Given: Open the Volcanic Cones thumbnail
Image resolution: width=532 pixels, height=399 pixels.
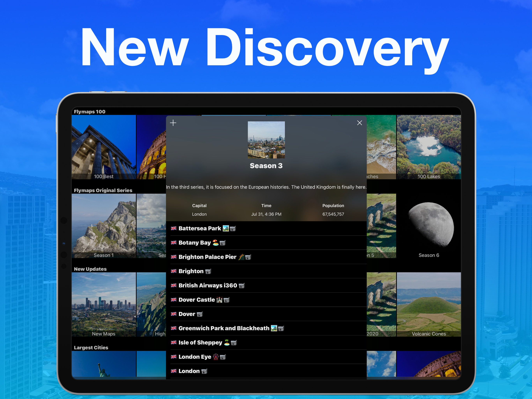Looking at the screenshot, I should click(429, 304).
